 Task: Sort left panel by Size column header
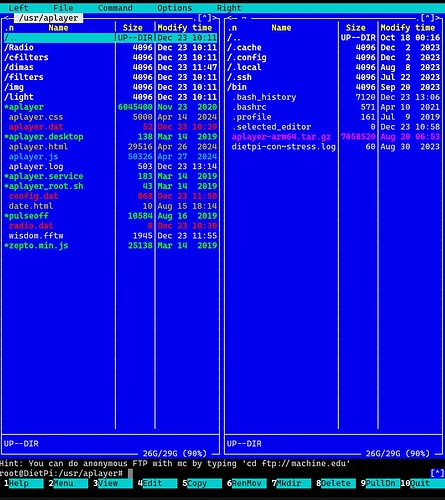pyautogui.click(x=133, y=28)
